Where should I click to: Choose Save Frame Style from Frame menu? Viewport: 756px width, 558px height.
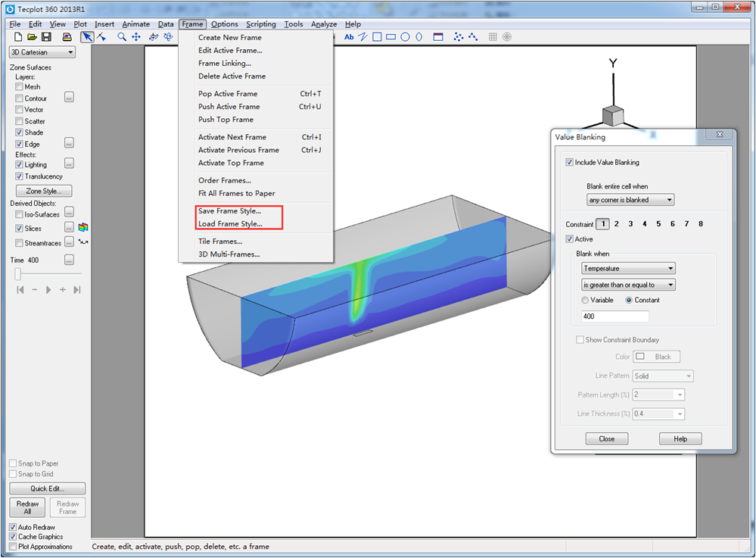click(x=230, y=210)
